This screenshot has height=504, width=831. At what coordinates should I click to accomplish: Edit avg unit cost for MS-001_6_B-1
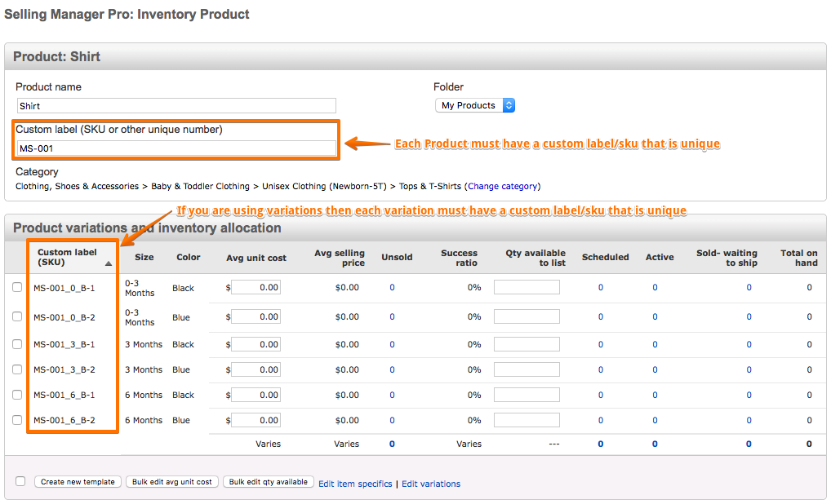pyautogui.click(x=256, y=395)
